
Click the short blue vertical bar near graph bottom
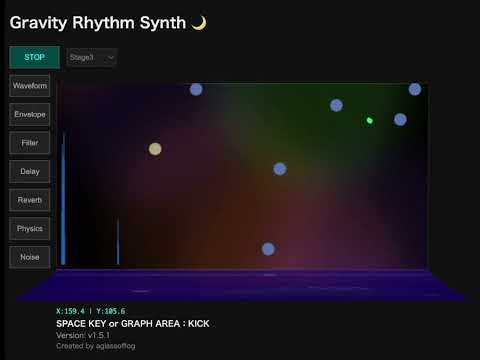click(118, 241)
